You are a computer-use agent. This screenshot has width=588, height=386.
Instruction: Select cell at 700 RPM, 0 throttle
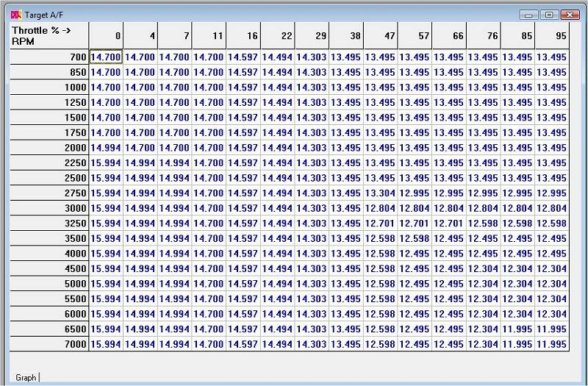pyautogui.click(x=106, y=57)
